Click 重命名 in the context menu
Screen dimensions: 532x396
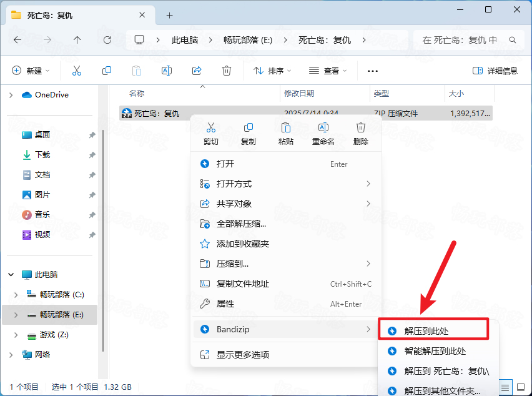pyautogui.click(x=323, y=134)
